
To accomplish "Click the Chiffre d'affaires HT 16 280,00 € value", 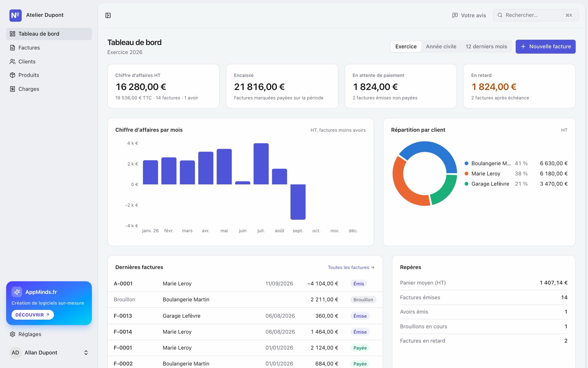I will coord(141,87).
